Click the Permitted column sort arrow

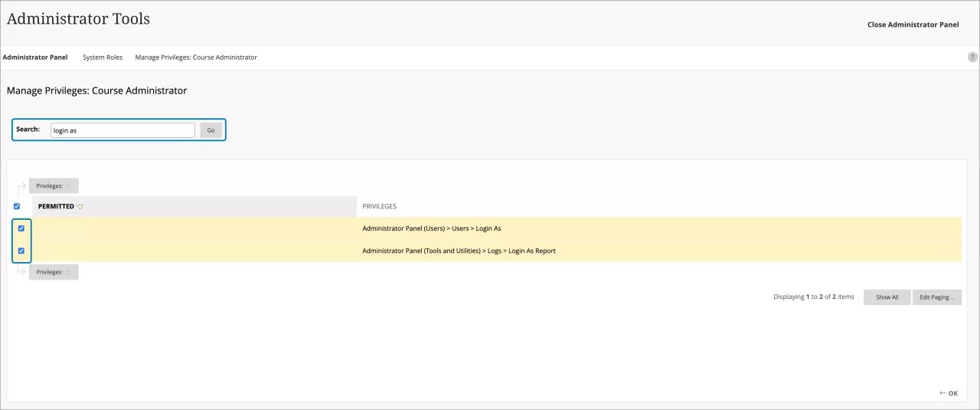(80, 207)
